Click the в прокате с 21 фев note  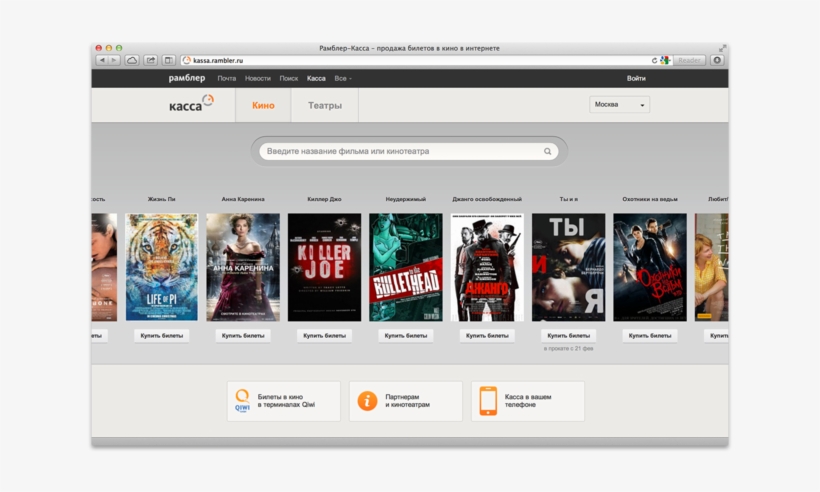point(568,349)
